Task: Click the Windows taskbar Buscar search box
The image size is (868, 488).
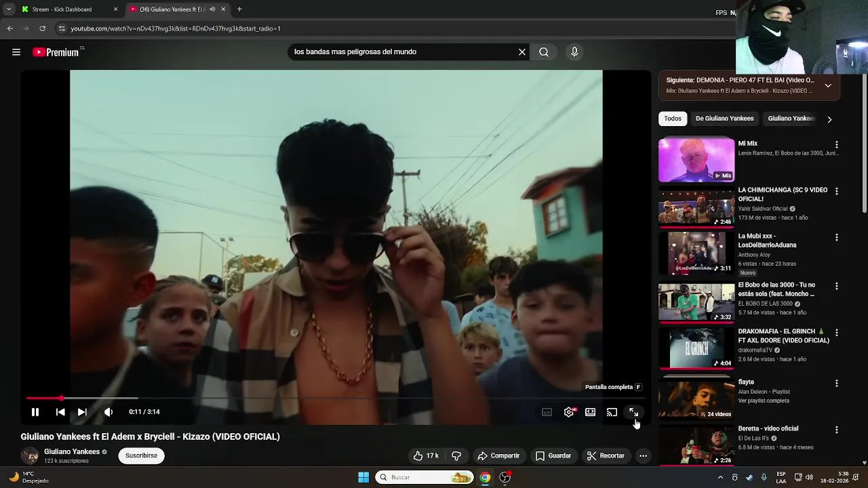Action: (425, 477)
